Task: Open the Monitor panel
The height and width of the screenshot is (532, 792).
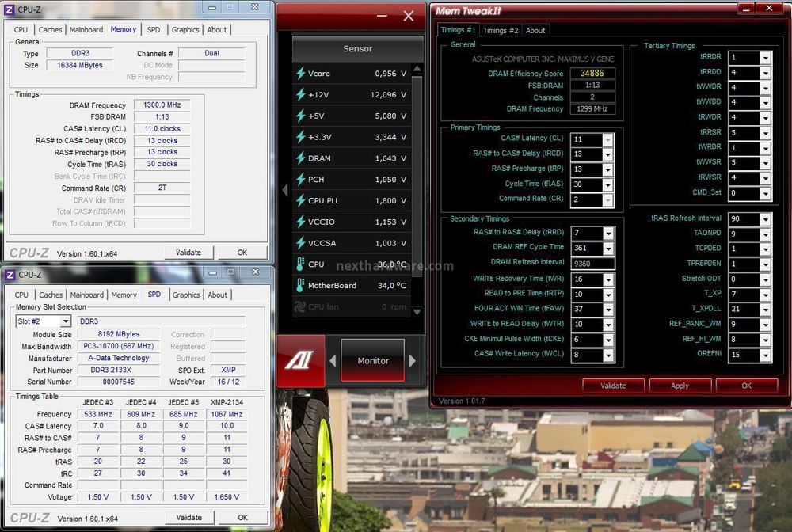Action: coord(373,360)
